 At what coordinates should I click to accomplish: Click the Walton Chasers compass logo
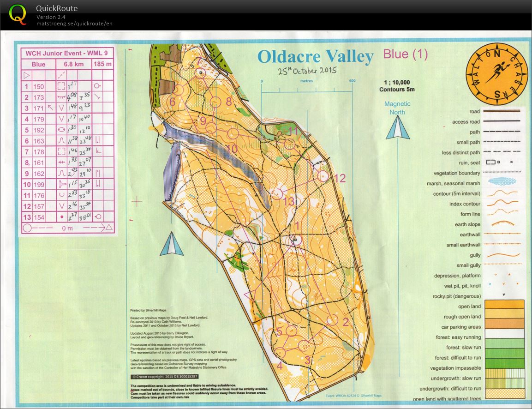(497, 74)
